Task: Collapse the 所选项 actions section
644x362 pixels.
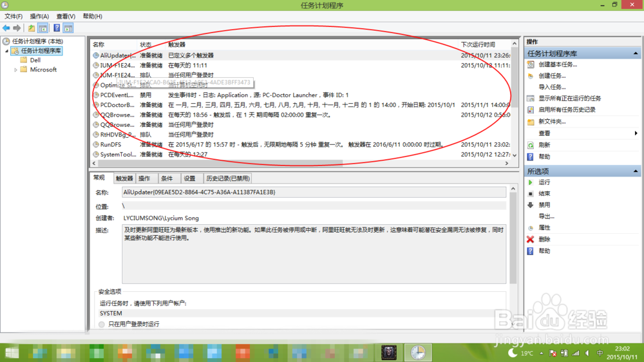Action: pyautogui.click(x=636, y=171)
